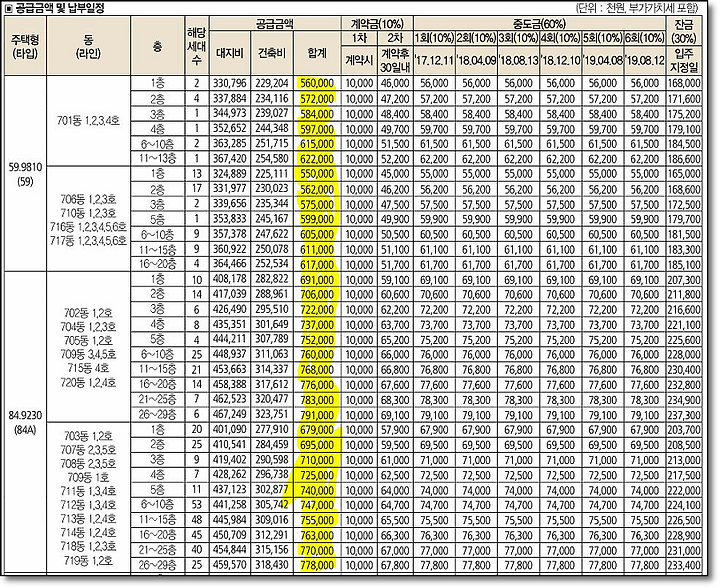Select highlighted total '617,000'

click(x=317, y=265)
